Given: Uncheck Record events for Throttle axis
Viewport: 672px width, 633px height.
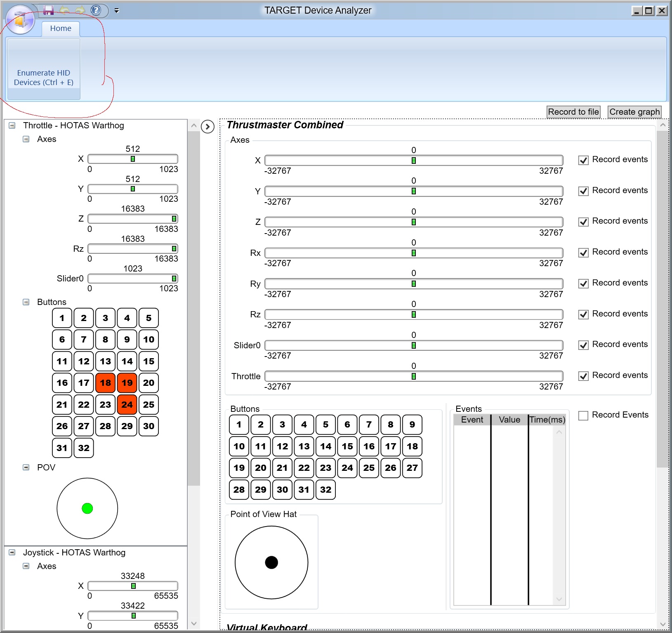Looking at the screenshot, I should pyautogui.click(x=583, y=376).
